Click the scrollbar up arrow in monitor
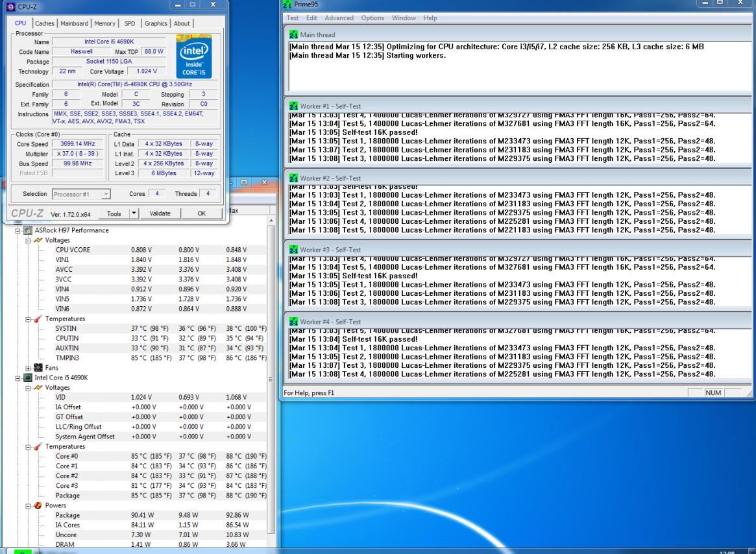The height and width of the screenshot is (554, 756). click(271, 221)
